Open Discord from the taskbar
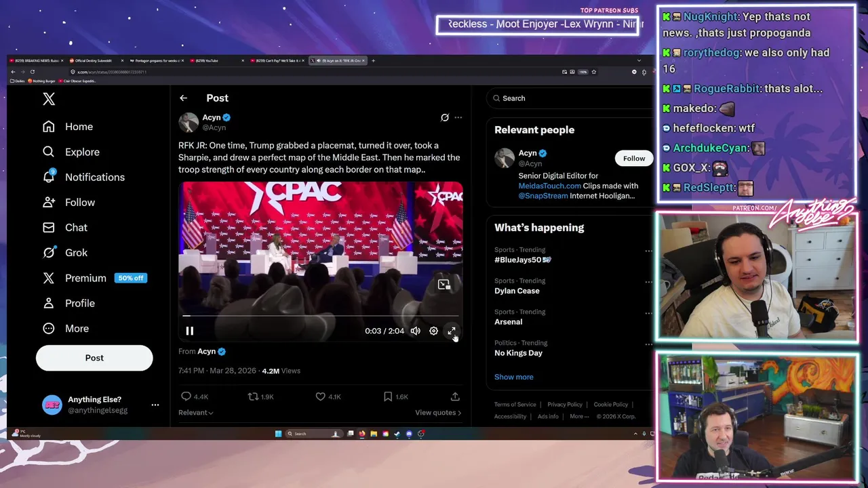 tap(409, 434)
